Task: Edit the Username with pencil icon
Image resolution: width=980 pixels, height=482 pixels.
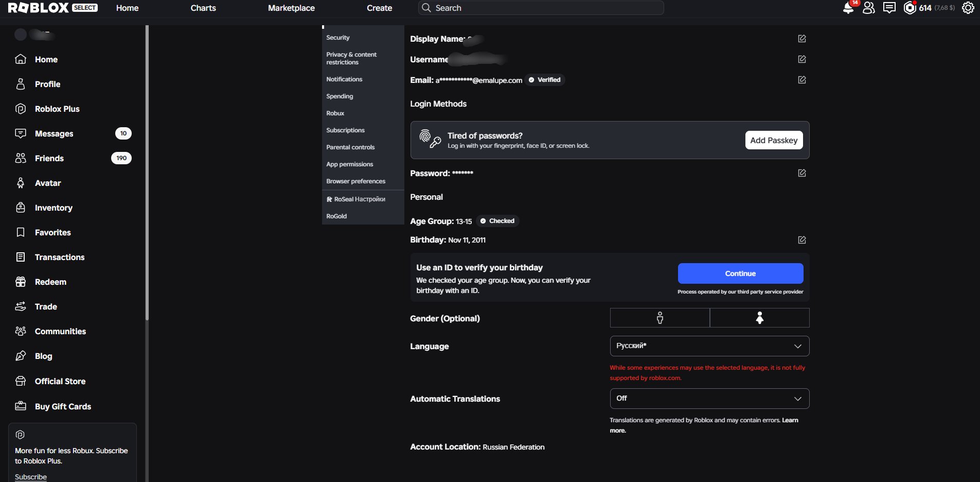Action: point(801,59)
